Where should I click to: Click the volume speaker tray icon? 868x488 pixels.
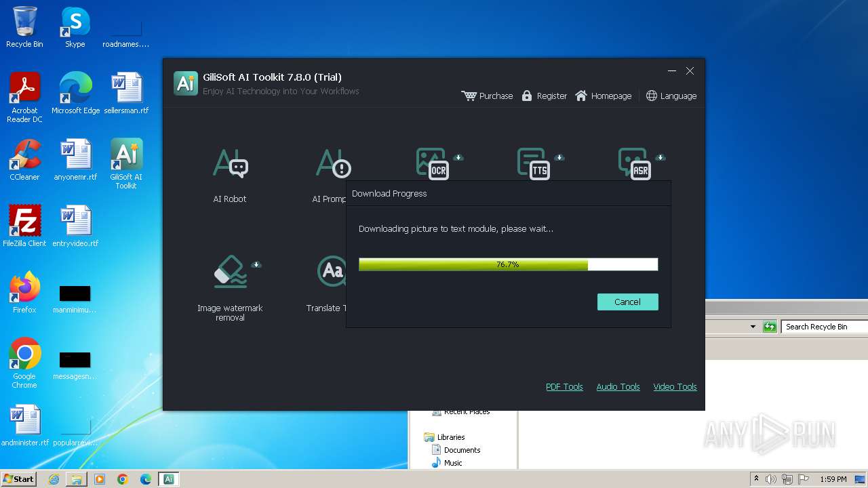click(771, 479)
